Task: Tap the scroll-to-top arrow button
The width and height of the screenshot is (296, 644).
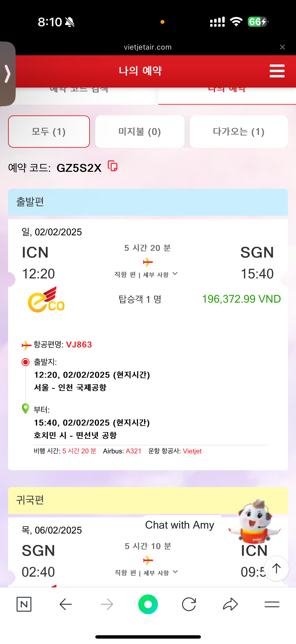Action: coord(276,568)
